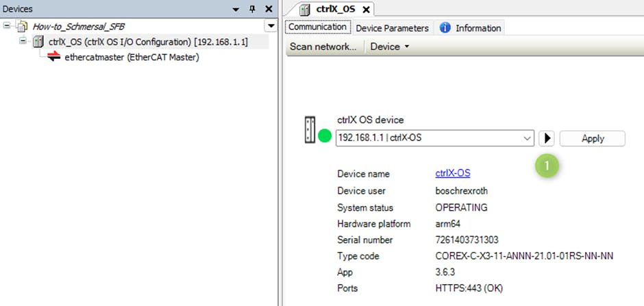Close the ctrlX_OS editor tab
The height and width of the screenshot is (306, 644).
tap(366, 10)
